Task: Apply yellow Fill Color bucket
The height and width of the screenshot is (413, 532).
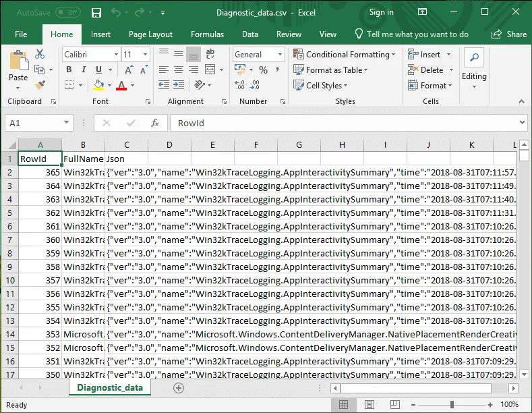Action: (x=98, y=85)
